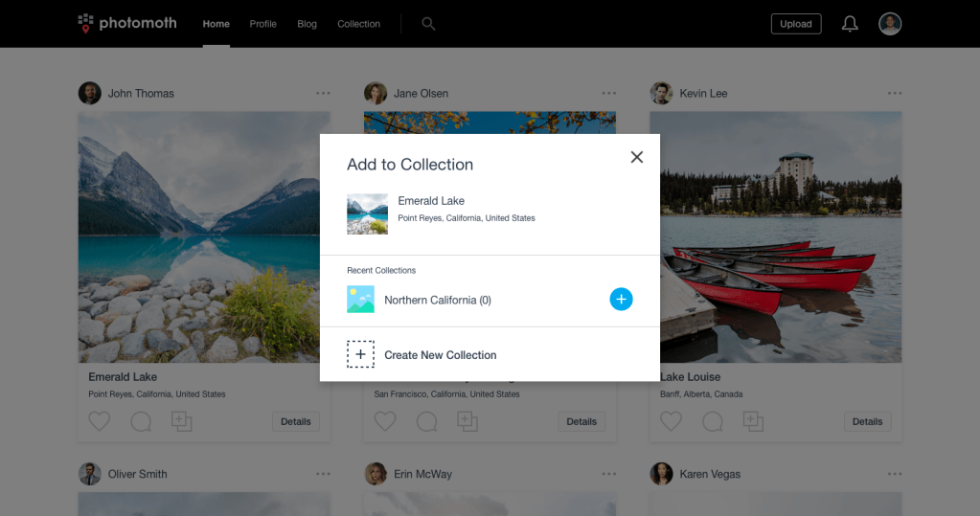Click Details button under Lake Louise

[867, 421]
